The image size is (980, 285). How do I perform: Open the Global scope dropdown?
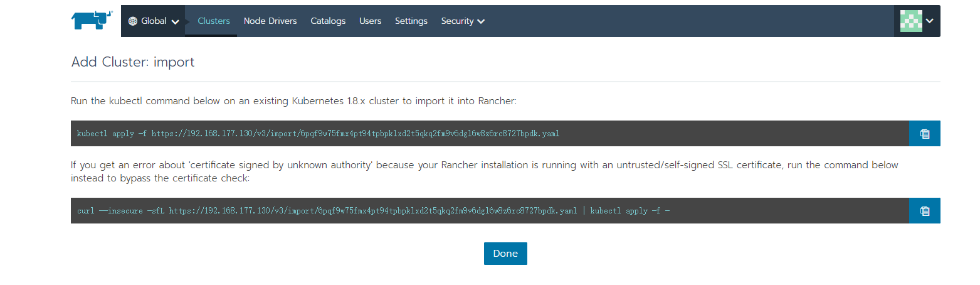154,21
